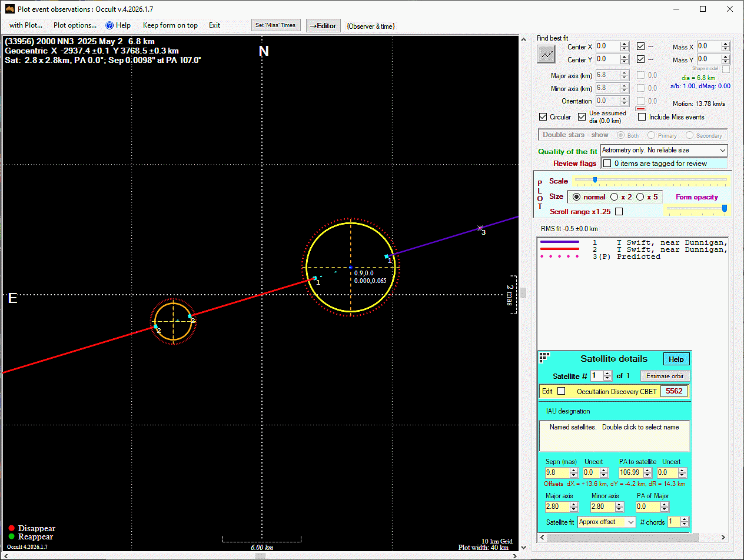Click the Set 'Miss' Times button
The width and height of the screenshot is (744, 560).
point(275,25)
